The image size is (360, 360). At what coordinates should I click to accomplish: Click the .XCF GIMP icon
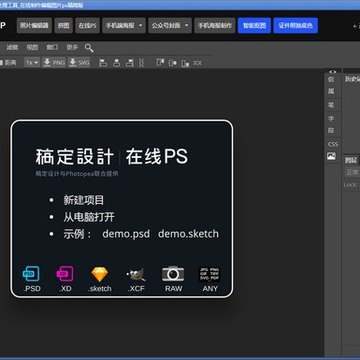click(x=136, y=274)
